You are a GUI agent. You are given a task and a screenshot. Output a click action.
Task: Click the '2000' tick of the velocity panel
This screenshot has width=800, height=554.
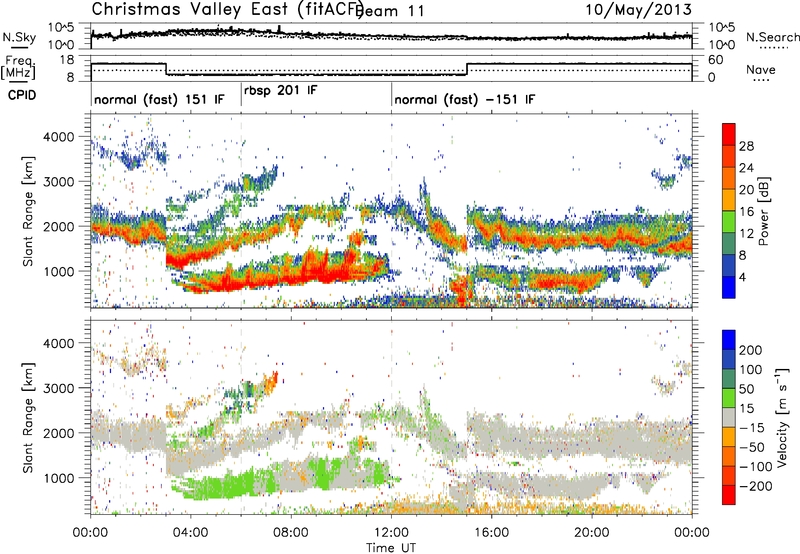coord(59,433)
